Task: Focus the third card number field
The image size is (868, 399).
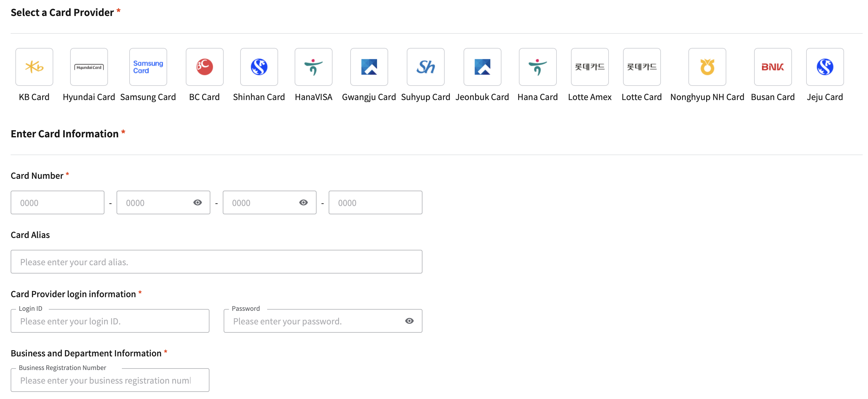Action: [270, 202]
